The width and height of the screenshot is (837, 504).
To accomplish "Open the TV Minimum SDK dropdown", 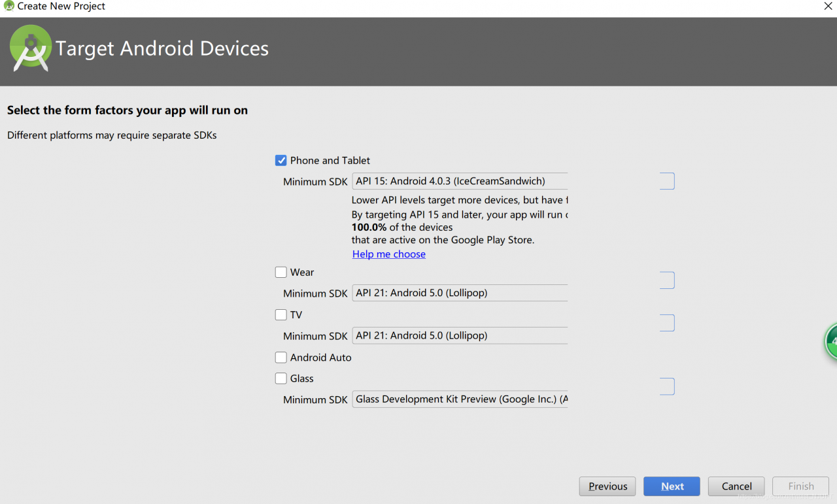I will pos(460,335).
